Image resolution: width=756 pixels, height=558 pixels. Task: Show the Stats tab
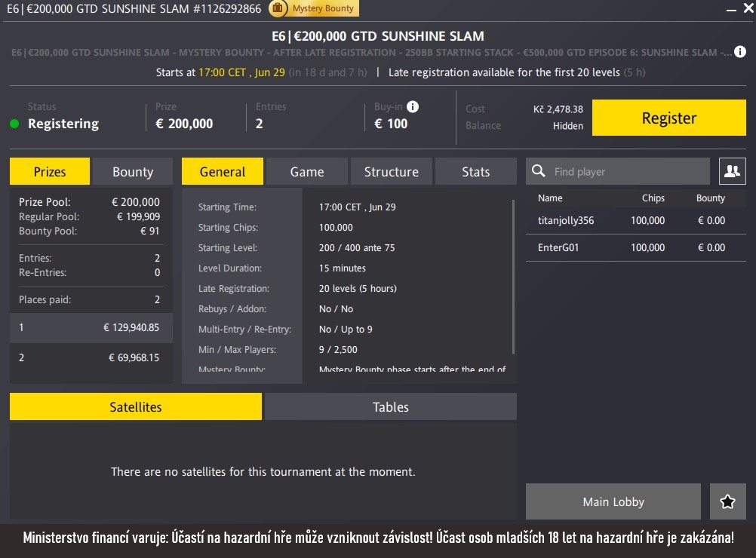475,171
